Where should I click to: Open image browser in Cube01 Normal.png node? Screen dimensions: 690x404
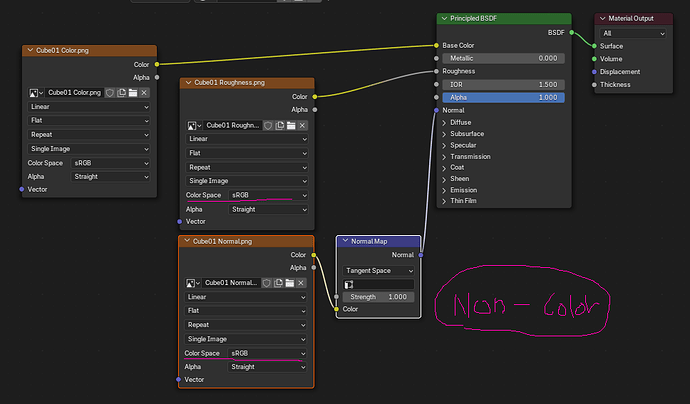click(193, 283)
